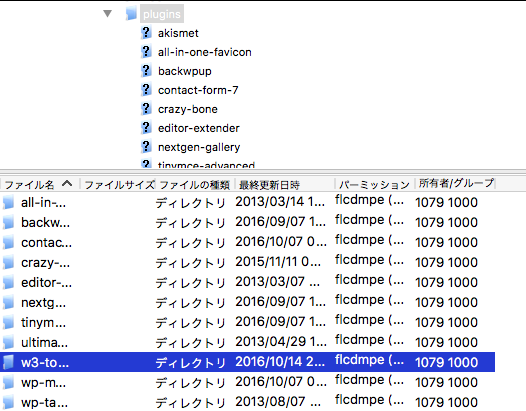Click folder icon of crazy-... row

tap(8, 262)
